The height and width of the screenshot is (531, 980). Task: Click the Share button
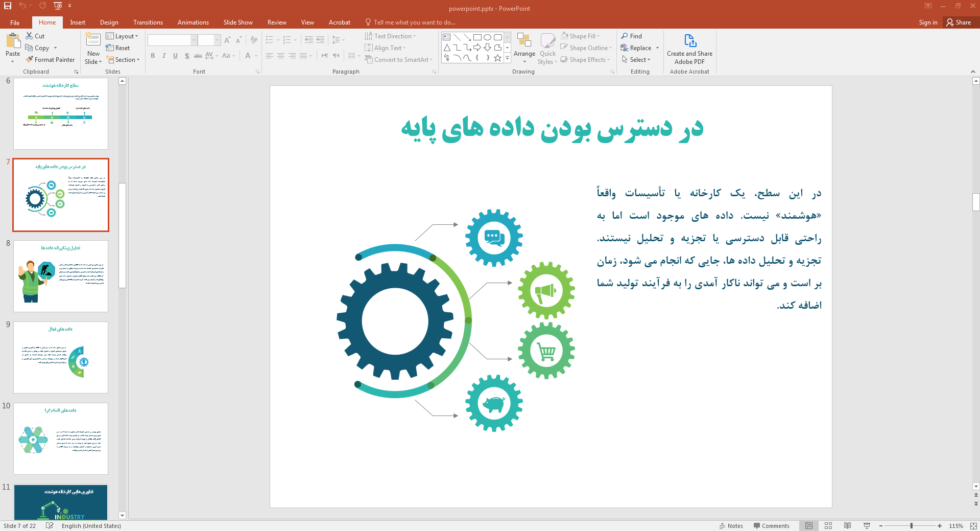tap(959, 22)
